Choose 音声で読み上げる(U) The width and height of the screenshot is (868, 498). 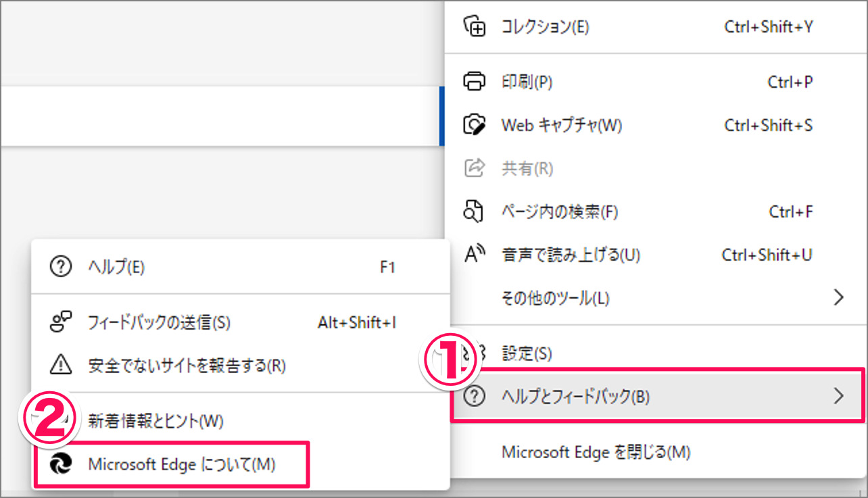656,255
